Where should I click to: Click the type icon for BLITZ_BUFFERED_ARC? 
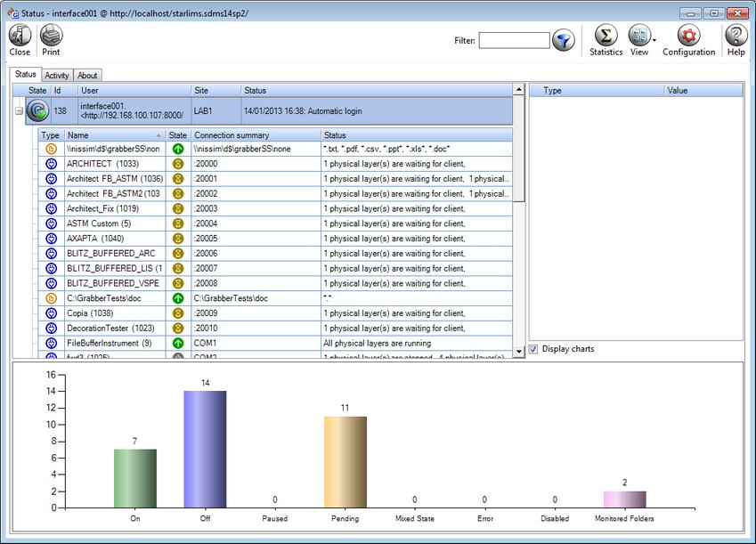[x=51, y=254]
